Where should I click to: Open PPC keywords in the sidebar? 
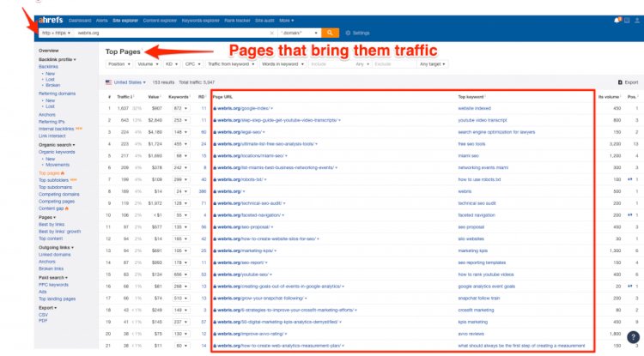53,285
